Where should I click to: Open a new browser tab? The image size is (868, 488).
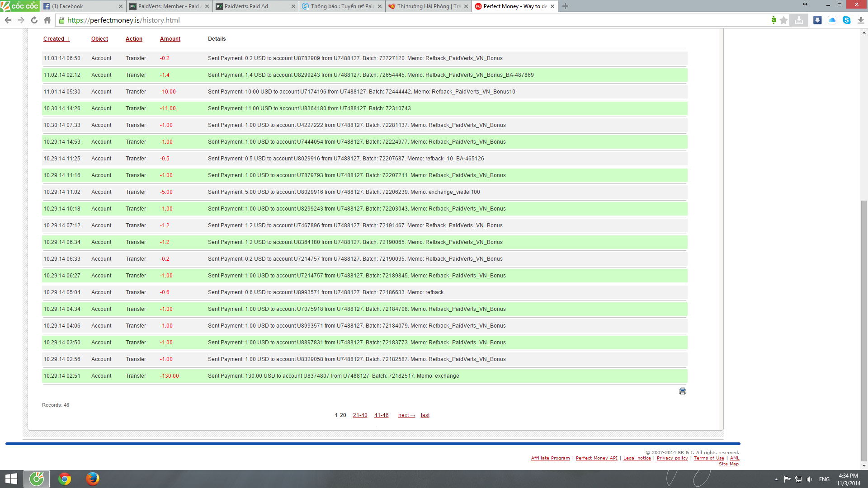tap(565, 6)
